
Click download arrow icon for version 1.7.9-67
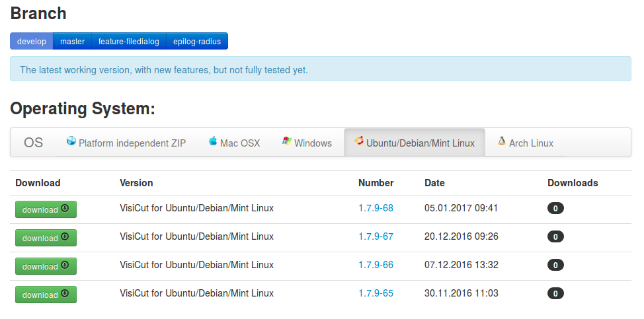pyautogui.click(x=65, y=236)
